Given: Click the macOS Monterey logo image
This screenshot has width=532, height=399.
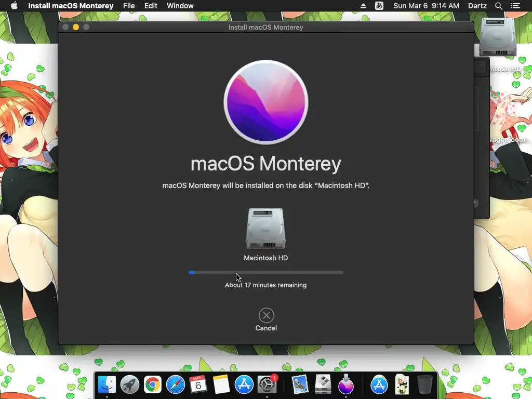Looking at the screenshot, I should pos(266,102).
